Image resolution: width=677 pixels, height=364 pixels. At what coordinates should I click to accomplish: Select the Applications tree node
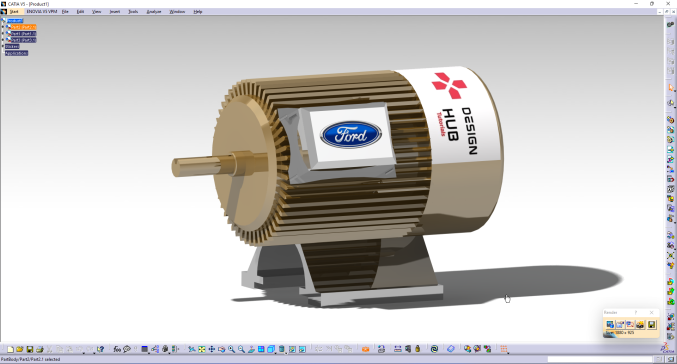pos(16,53)
